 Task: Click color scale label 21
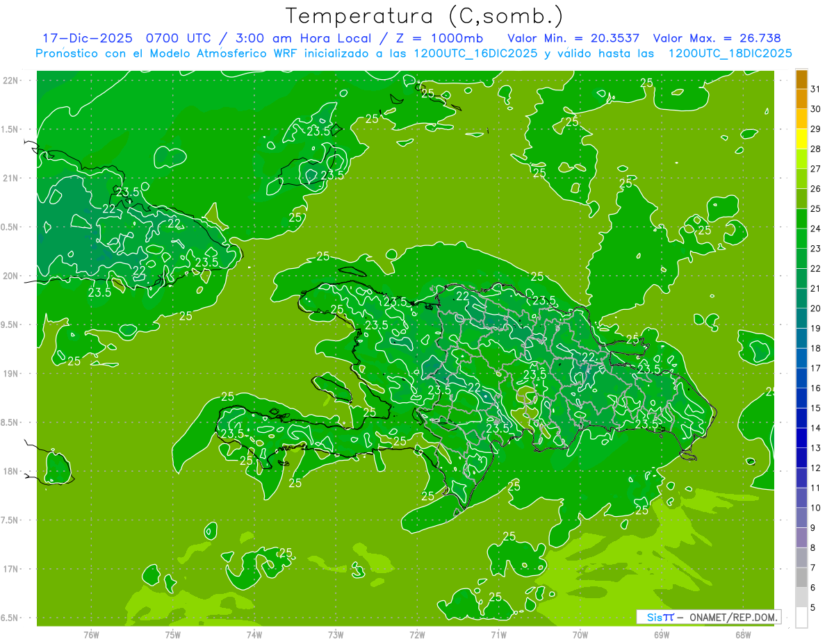pyautogui.click(x=815, y=288)
